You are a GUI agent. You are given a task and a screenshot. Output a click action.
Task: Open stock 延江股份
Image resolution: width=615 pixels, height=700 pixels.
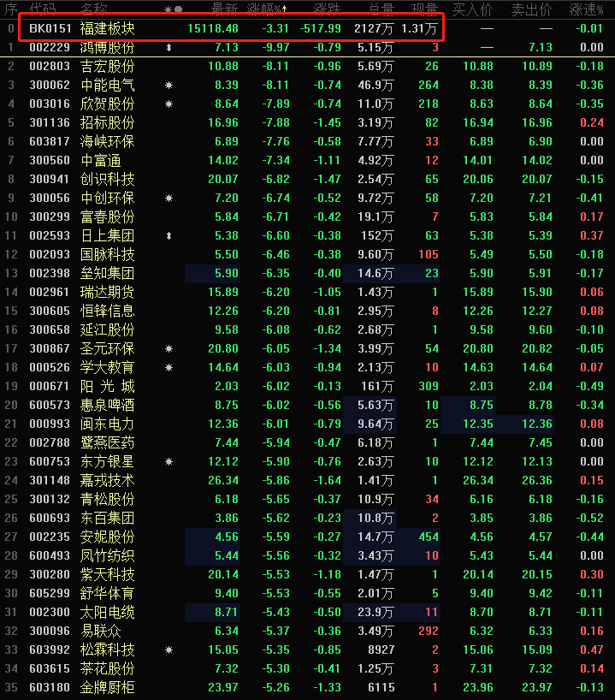point(107,330)
